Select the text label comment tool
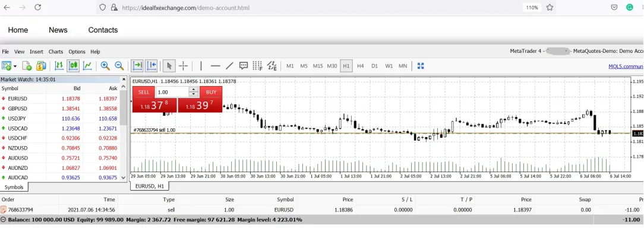 tap(244, 66)
